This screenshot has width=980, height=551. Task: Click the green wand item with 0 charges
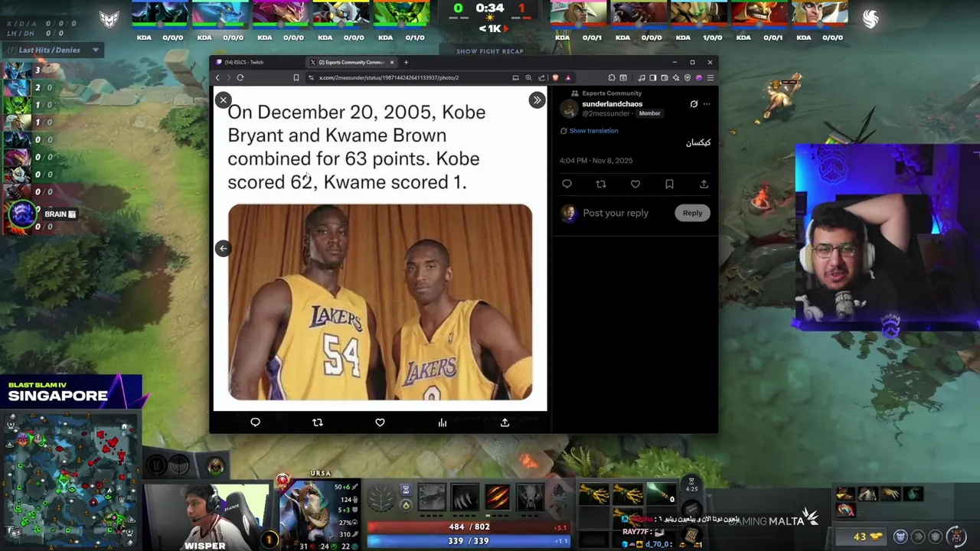pos(661,493)
